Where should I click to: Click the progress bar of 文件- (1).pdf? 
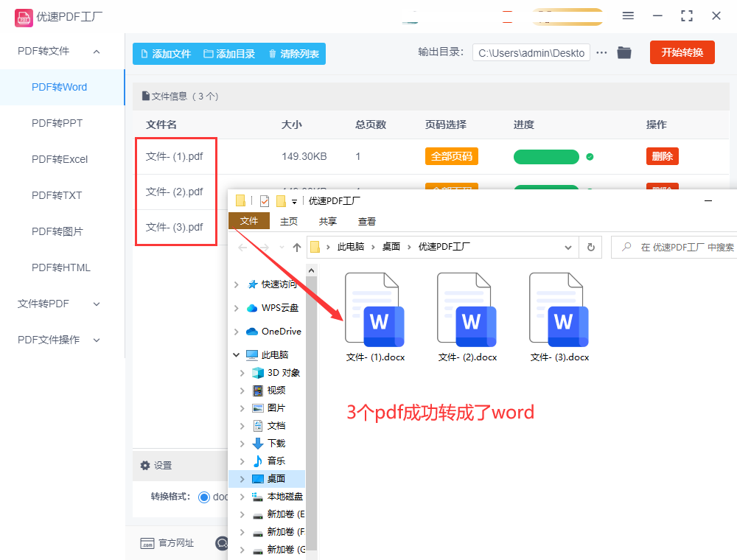point(546,157)
